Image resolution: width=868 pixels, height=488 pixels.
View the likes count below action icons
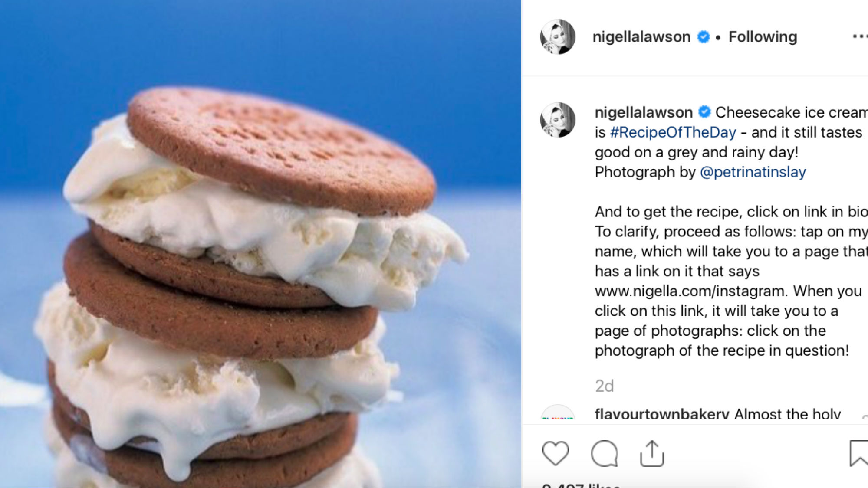click(582, 485)
